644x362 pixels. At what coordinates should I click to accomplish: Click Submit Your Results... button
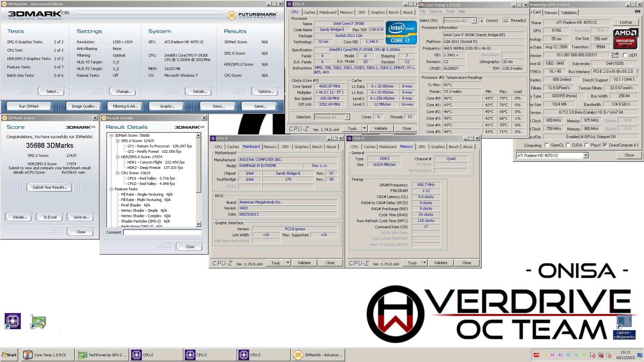50,187
